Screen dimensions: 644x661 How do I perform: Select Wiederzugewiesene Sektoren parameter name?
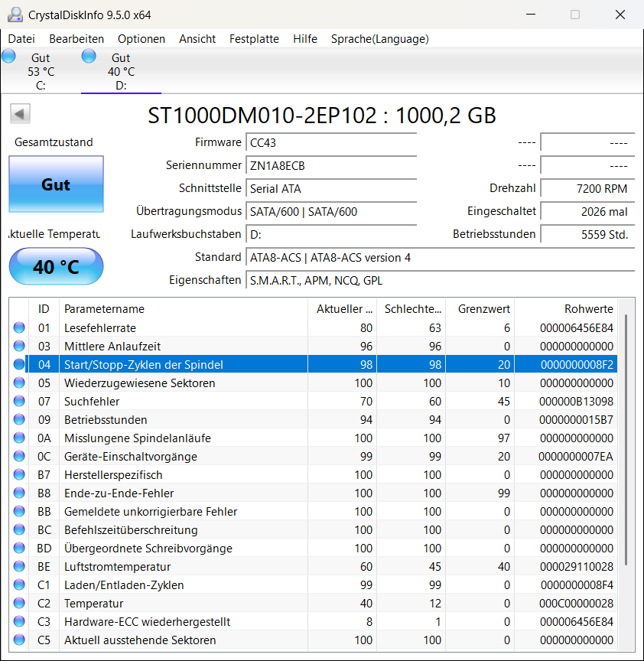[139, 383]
